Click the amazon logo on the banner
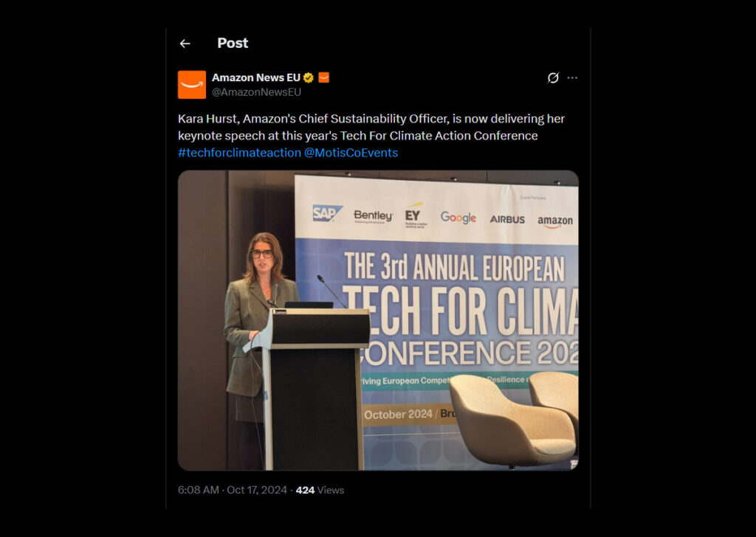This screenshot has width=756, height=537. point(555,221)
